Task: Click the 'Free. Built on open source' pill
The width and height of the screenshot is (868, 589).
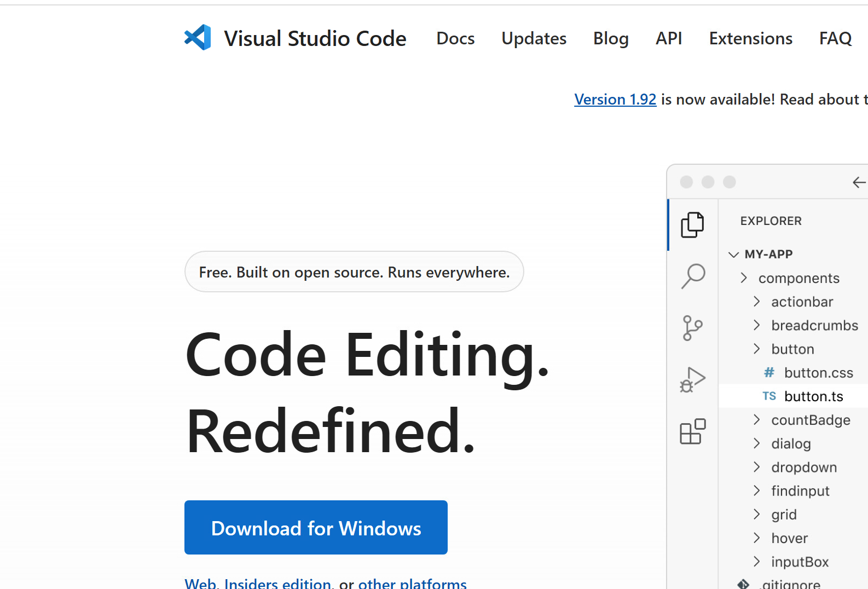Action: click(x=354, y=272)
